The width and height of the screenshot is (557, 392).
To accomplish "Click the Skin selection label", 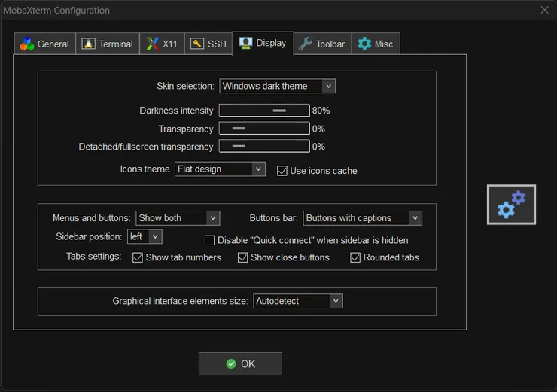I will 185,86.
